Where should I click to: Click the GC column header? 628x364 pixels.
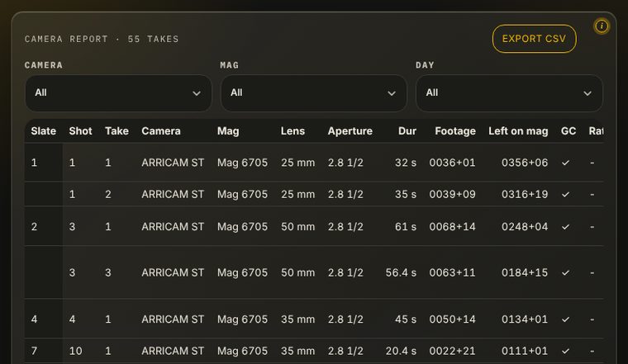click(x=568, y=131)
